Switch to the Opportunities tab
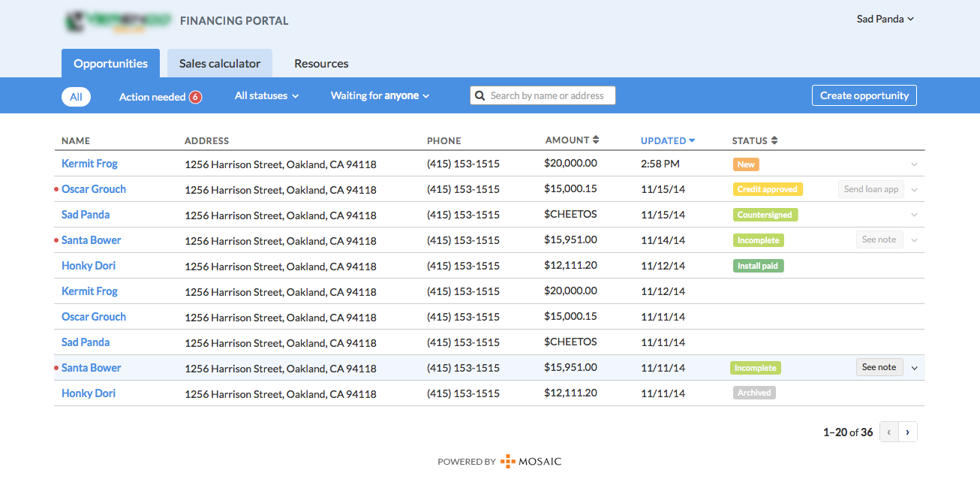The image size is (980, 488). [x=110, y=64]
